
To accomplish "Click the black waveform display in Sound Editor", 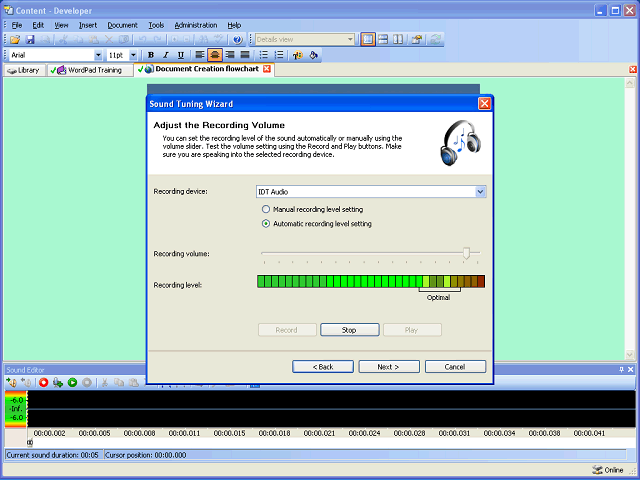I will 331,409.
